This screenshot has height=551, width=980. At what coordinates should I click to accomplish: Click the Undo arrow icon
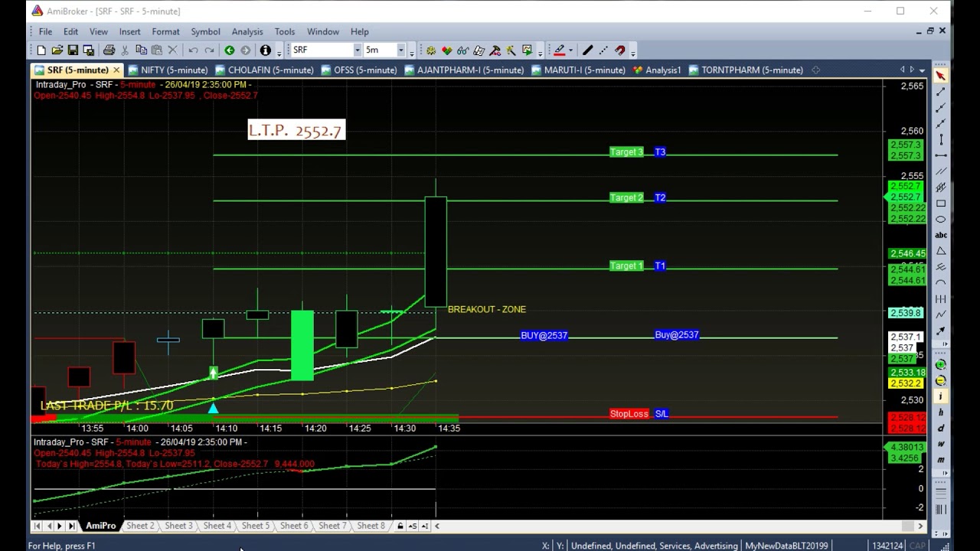coord(193,51)
